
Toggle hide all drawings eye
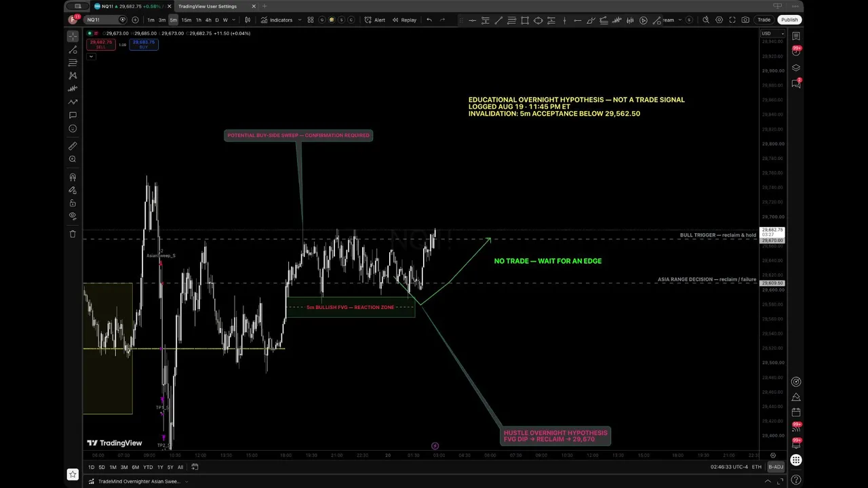click(x=73, y=216)
